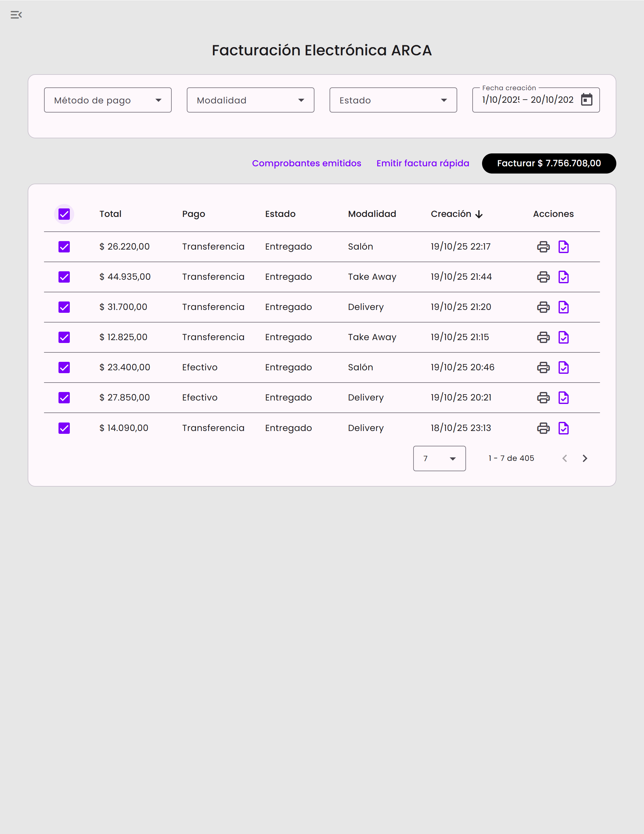Open the Estado filter dropdown

(x=393, y=100)
